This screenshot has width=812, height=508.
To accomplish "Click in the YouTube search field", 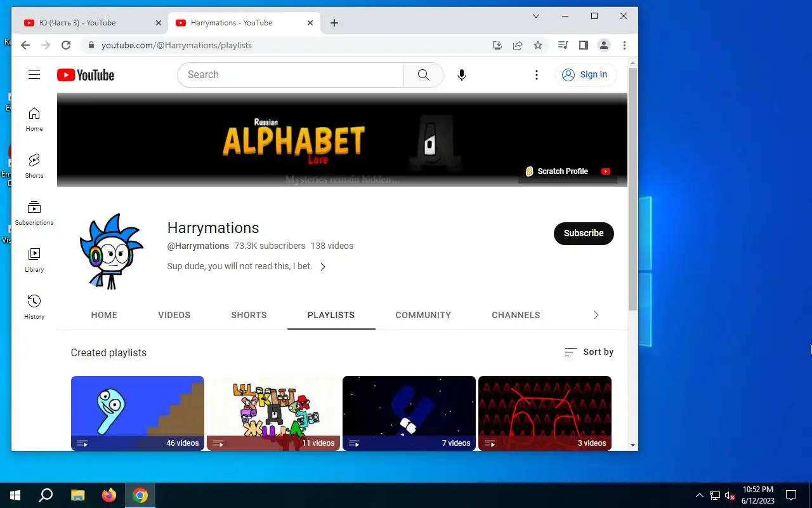I will pos(291,75).
